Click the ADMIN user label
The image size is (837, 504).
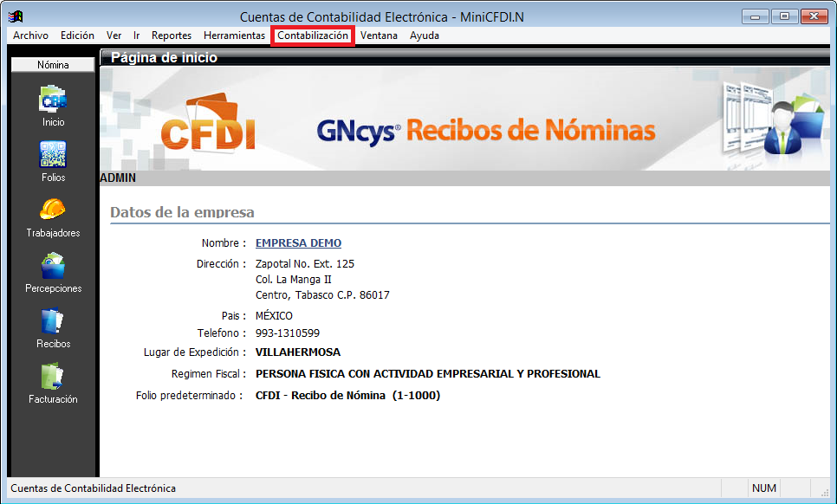click(x=118, y=178)
